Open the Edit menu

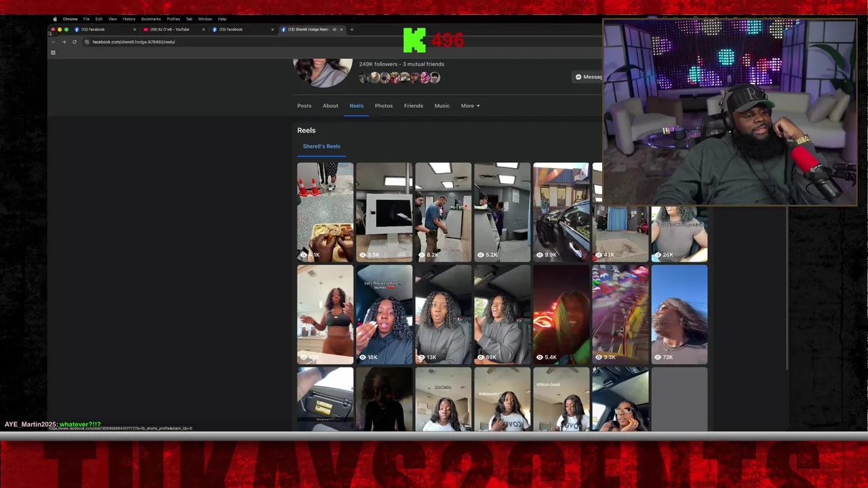tap(99, 19)
